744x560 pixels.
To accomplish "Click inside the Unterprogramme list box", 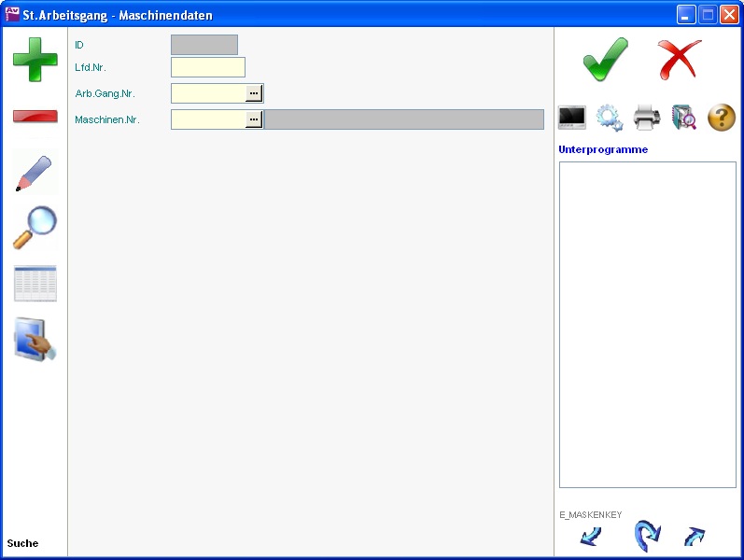I will pos(647,324).
